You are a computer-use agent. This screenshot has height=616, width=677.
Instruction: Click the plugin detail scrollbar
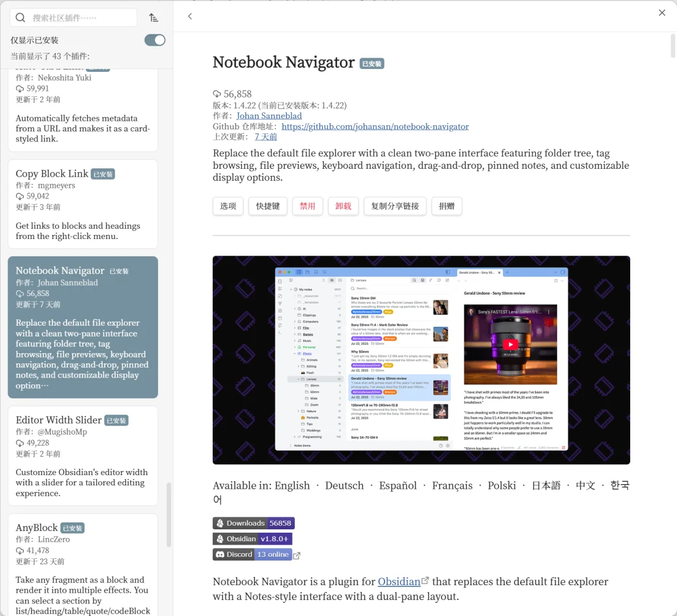[x=672, y=46]
